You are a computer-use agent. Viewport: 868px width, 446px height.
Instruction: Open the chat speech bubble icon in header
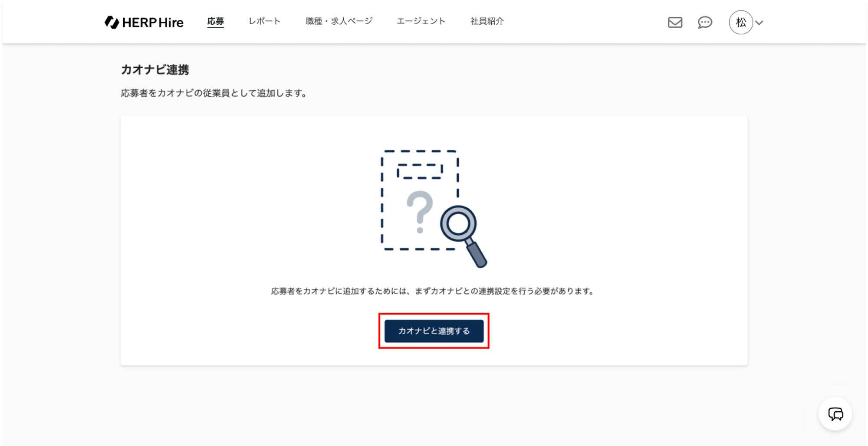click(705, 22)
